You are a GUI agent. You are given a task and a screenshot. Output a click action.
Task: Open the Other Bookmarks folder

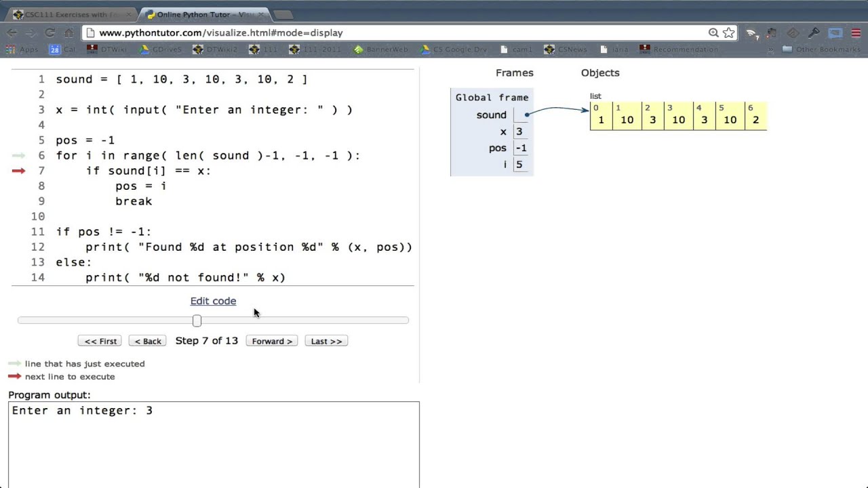click(821, 49)
